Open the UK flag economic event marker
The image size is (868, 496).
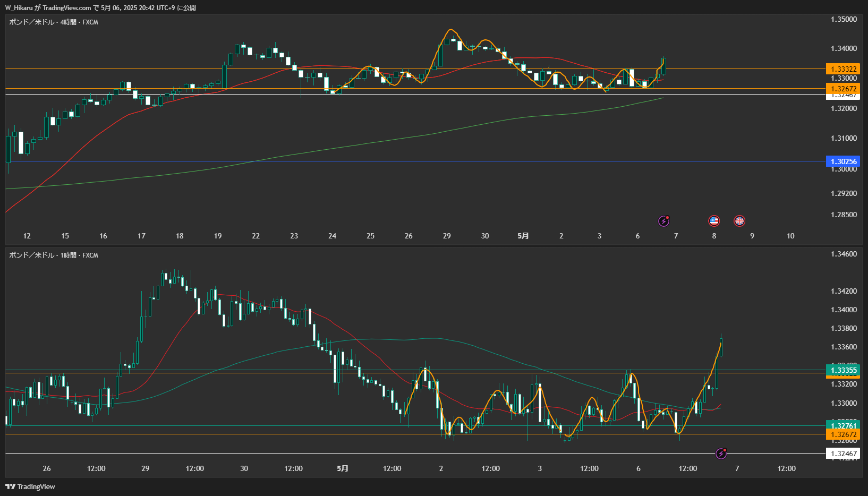739,221
